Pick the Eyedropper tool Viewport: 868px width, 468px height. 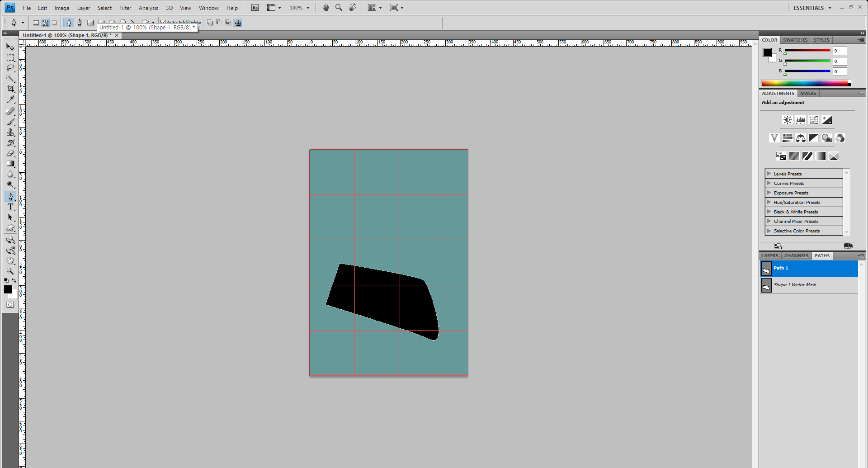click(x=10, y=99)
